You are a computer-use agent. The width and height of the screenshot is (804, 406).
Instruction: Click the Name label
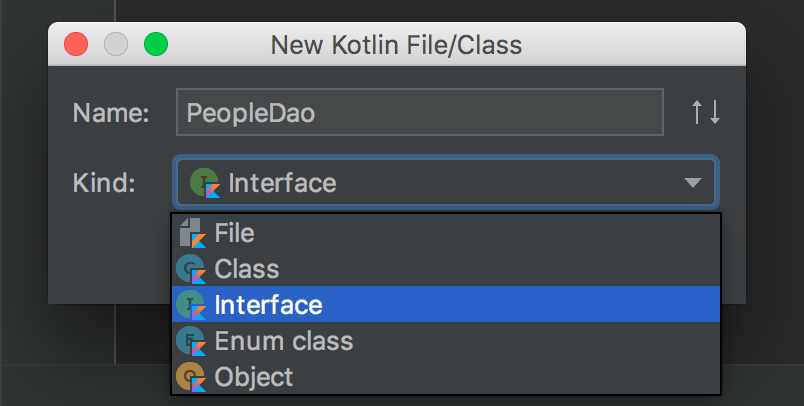tap(111, 113)
